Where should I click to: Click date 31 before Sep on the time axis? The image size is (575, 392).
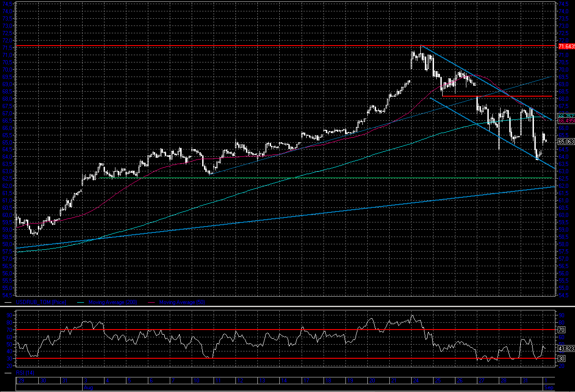526,381
